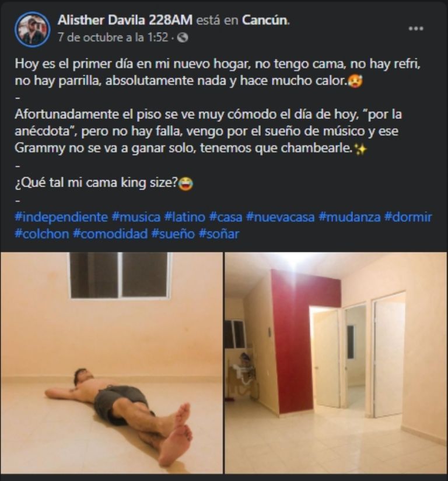Screen dimensions: 448x481
Task: Follow the #nuevacasa hashtag
Action: coord(280,217)
